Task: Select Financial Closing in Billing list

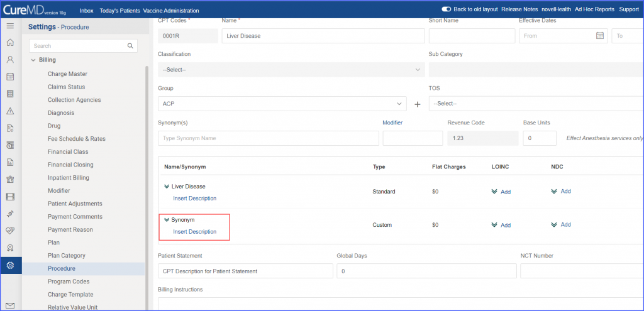Action: point(70,165)
